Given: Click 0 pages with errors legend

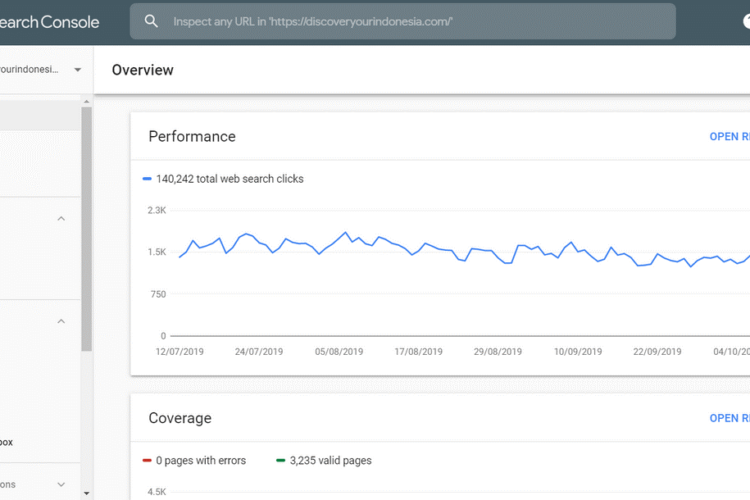Looking at the screenshot, I should point(195,460).
